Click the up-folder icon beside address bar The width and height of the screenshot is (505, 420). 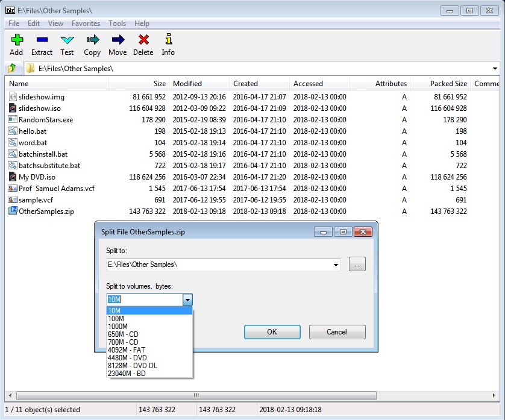point(11,68)
